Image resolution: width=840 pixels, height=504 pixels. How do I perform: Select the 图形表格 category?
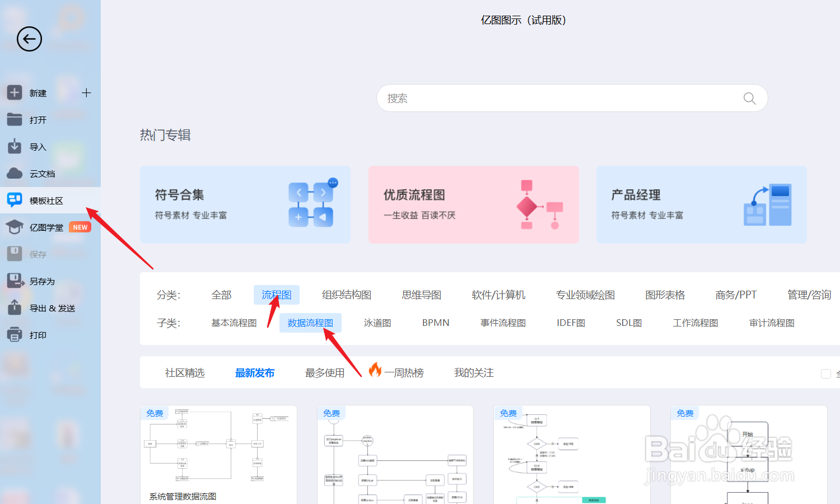click(x=665, y=295)
